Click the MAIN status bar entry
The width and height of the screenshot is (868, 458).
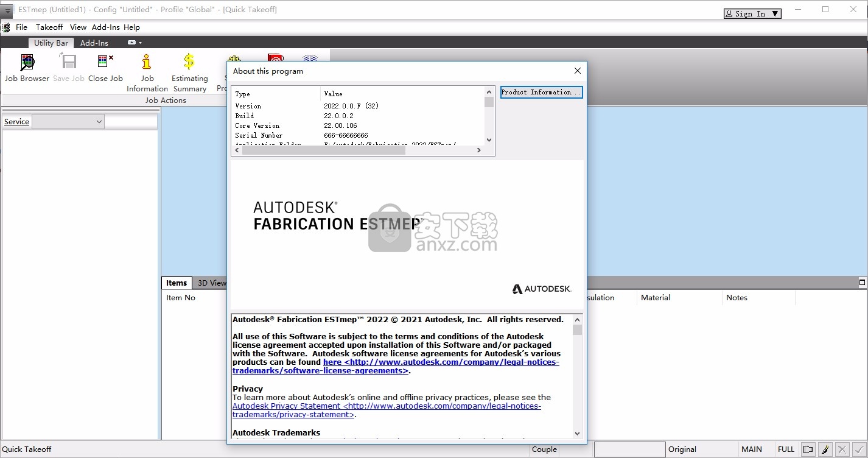752,449
